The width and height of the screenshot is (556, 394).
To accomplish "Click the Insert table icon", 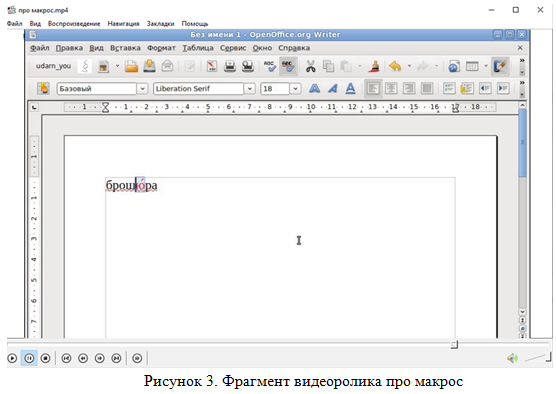I will point(472,66).
